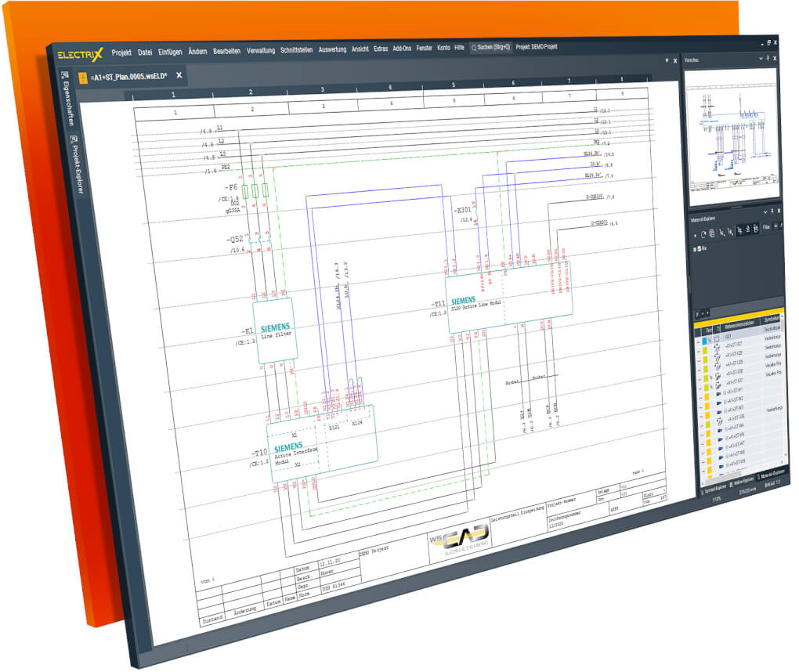The height and width of the screenshot is (672, 799).
Task: Click the orange document icon on plan tab
Action: (84, 77)
